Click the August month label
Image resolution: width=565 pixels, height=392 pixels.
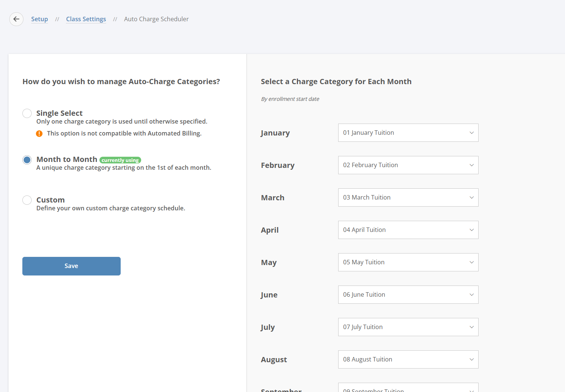pos(274,360)
